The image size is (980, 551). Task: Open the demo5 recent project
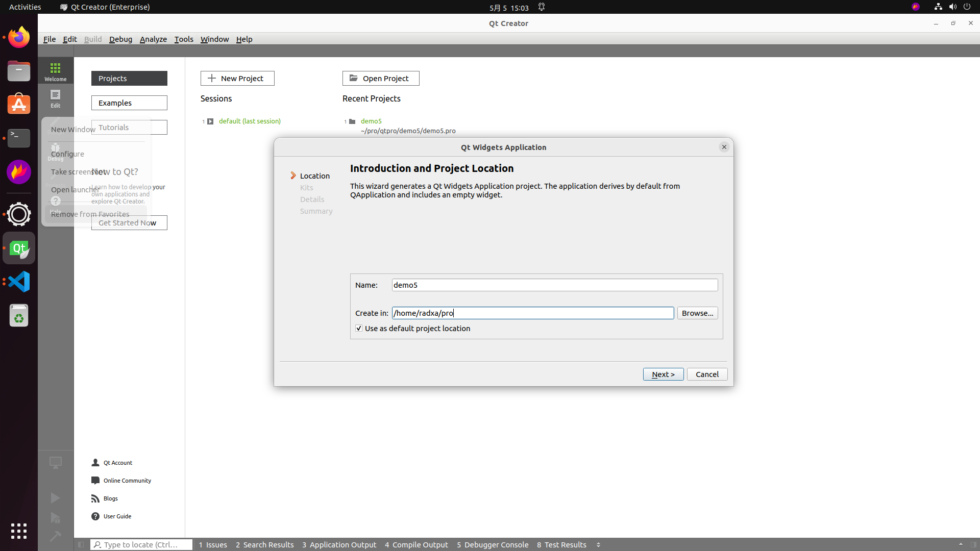click(x=371, y=121)
